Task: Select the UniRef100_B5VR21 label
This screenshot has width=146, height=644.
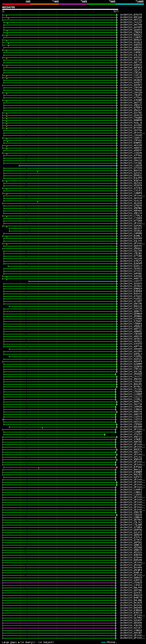Action: click(x=131, y=175)
